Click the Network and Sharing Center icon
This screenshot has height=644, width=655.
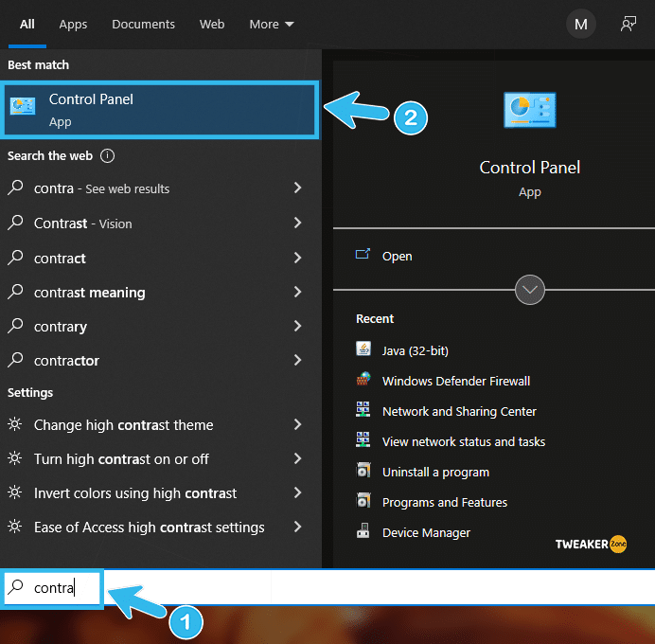[363, 409]
